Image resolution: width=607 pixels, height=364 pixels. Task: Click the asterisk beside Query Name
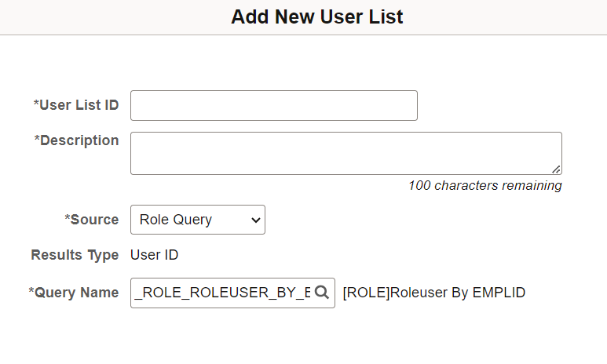click(31, 290)
